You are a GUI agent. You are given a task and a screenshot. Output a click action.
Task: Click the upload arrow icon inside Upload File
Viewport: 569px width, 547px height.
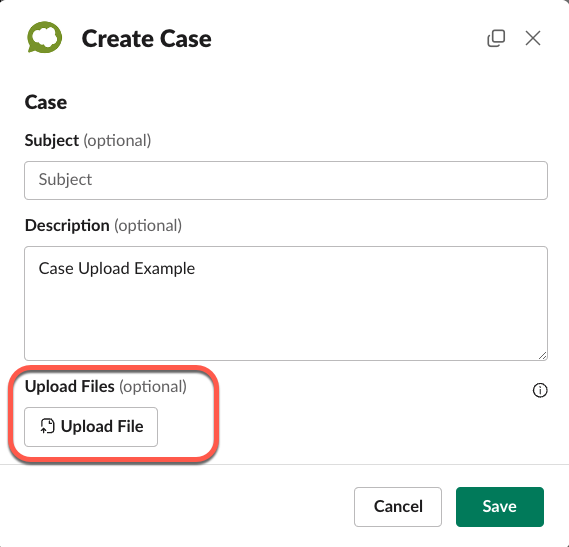click(x=47, y=426)
